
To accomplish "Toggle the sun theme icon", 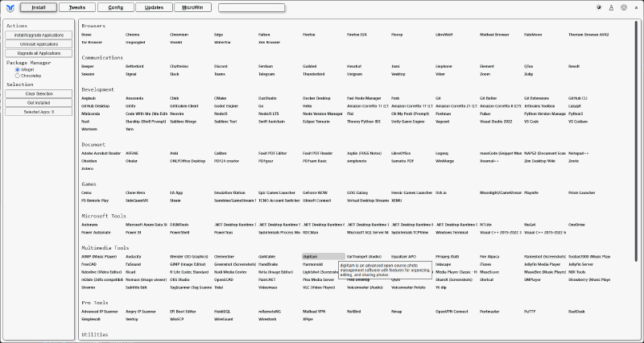I will pyautogui.click(x=598, y=7).
